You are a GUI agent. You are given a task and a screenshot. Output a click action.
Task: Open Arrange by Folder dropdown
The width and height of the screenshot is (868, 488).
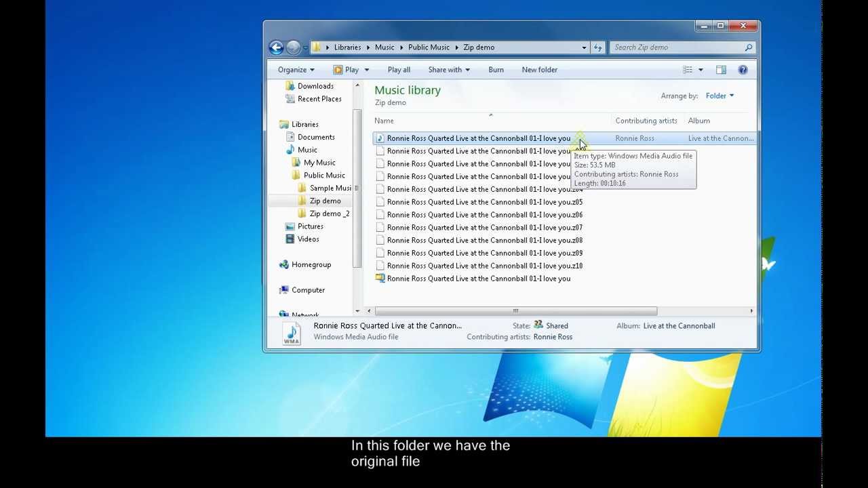(719, 96)
